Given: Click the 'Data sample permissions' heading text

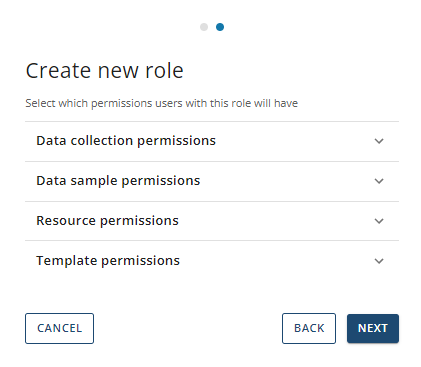Looking at the screenshot, I should (118, 181).
